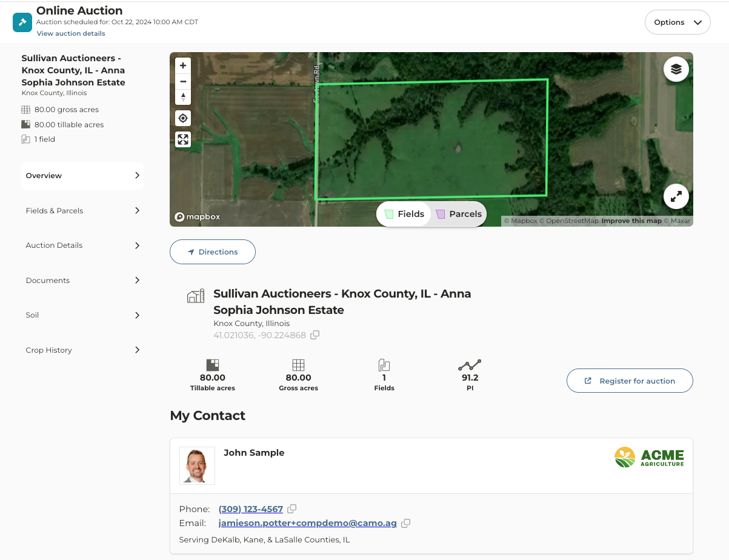729x560 pixels.
Task: Open the map layers selector
Action: click(676, 69)
